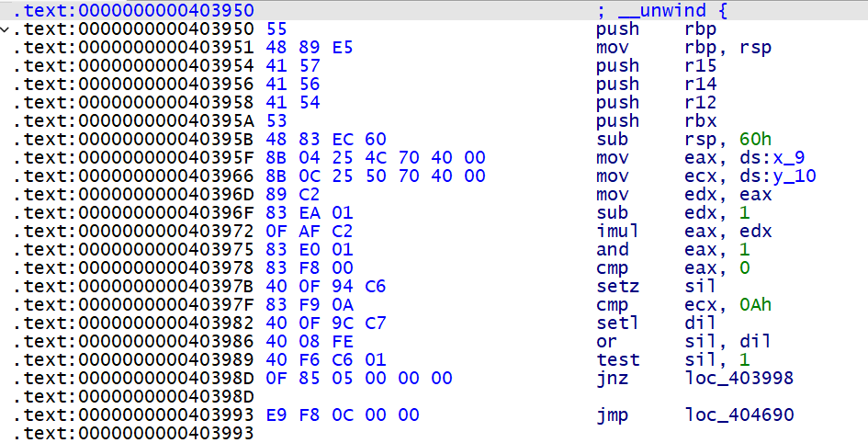Click the r12 register operand

[x=701, y=103]
